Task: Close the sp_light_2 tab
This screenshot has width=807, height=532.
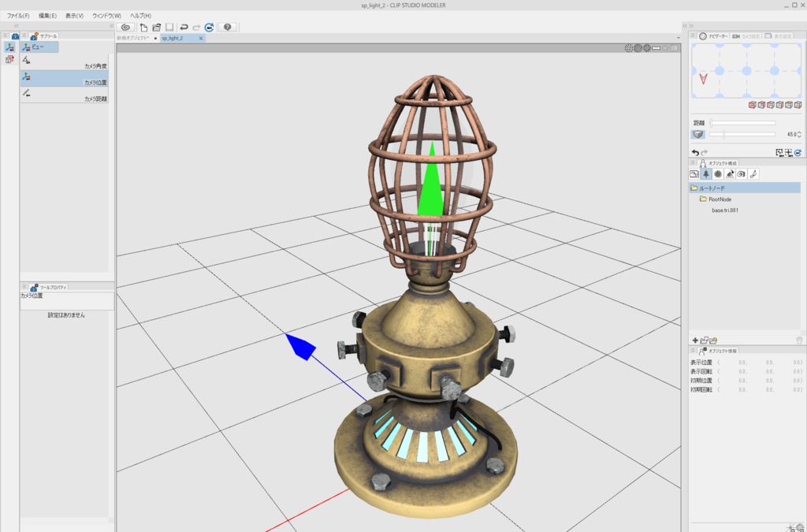Action: 201,38
